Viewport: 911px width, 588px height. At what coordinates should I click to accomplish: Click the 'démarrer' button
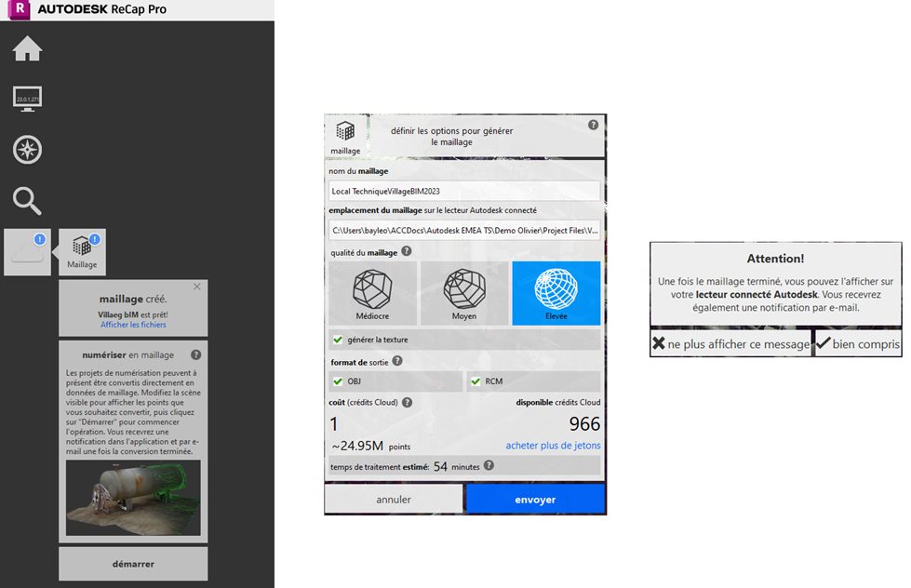point(133,564)
